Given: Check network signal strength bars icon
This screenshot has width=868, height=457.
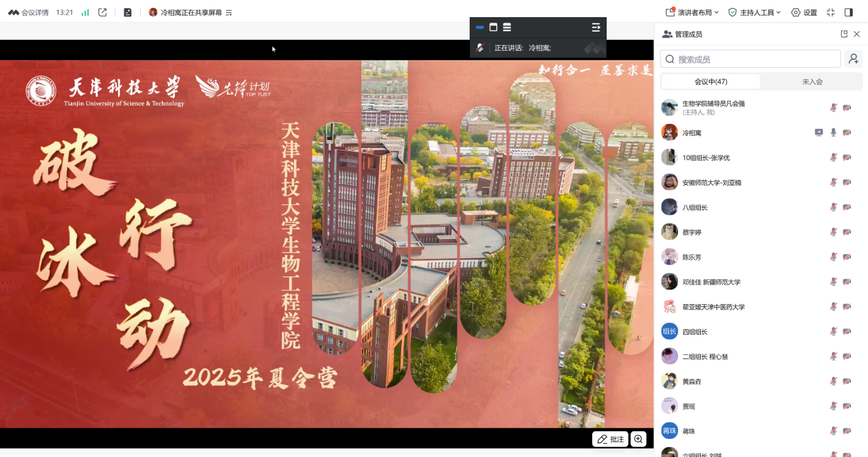Looking at the screenshot, I should pos(85,13).
